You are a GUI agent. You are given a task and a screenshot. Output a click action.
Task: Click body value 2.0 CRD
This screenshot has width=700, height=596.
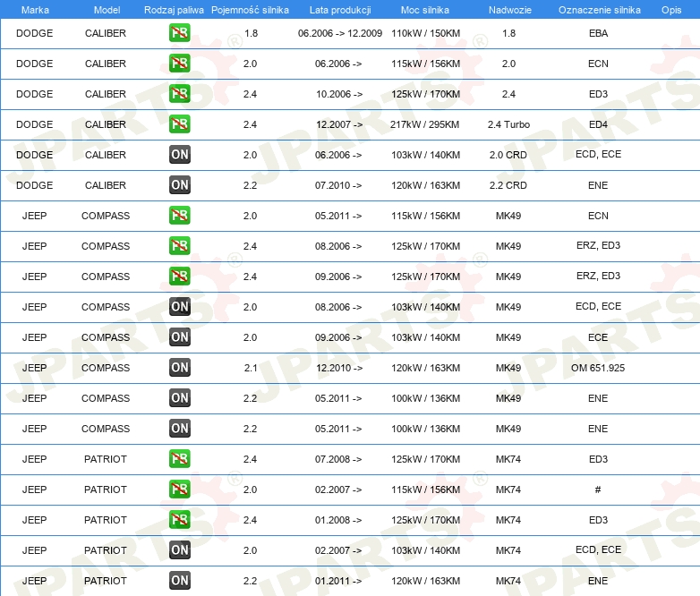click(508, 155)
